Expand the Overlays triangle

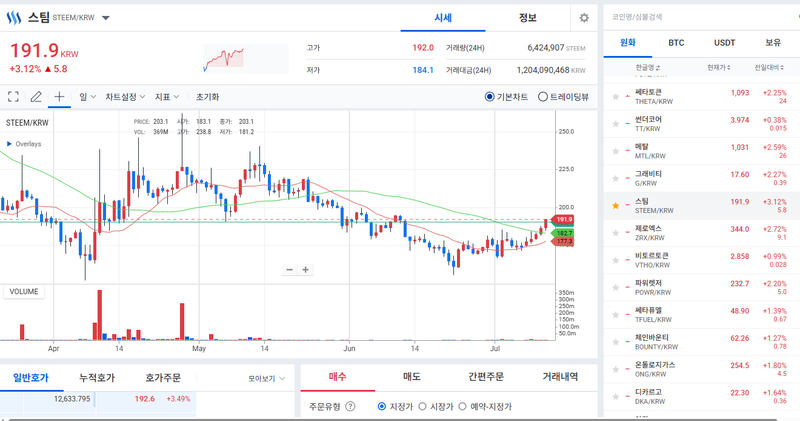[x=9, y=144]
